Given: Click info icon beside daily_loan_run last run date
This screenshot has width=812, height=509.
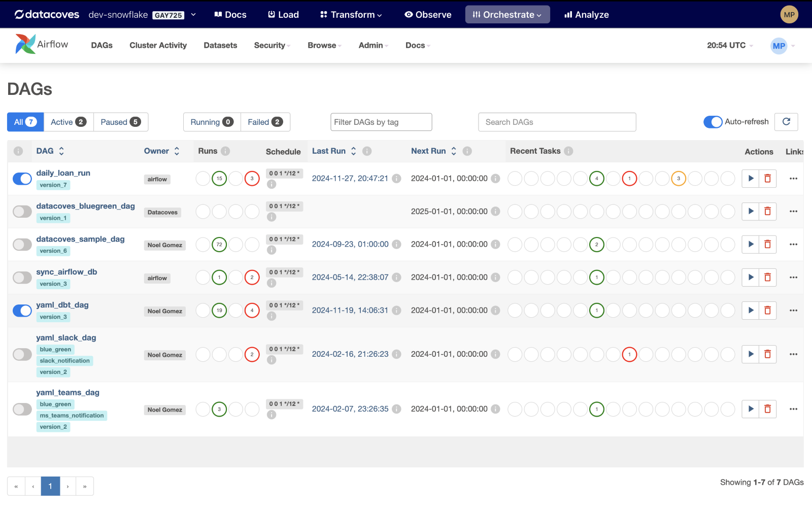Looking at the screenshot, I should 397,179.
